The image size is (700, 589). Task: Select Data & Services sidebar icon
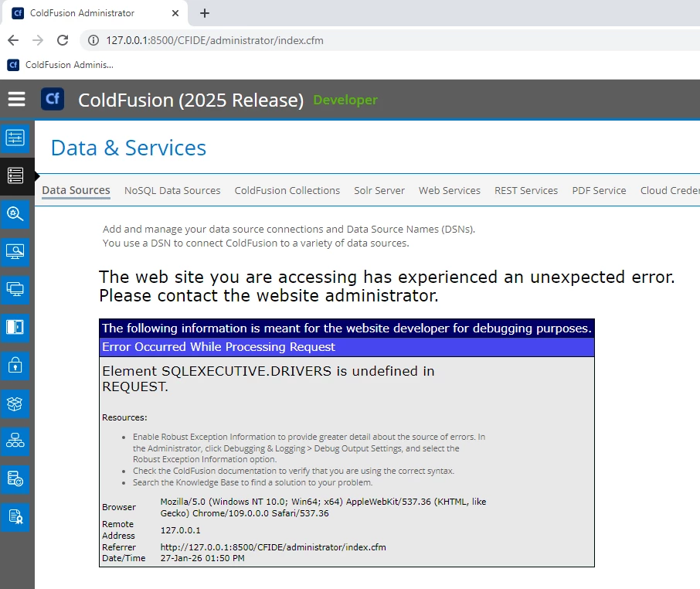[15, 176]
